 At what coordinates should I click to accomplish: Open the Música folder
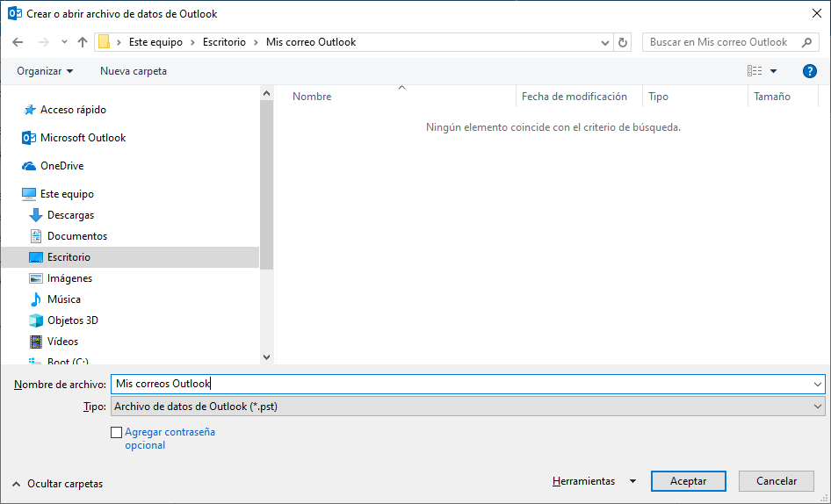[x=64, y=299]
